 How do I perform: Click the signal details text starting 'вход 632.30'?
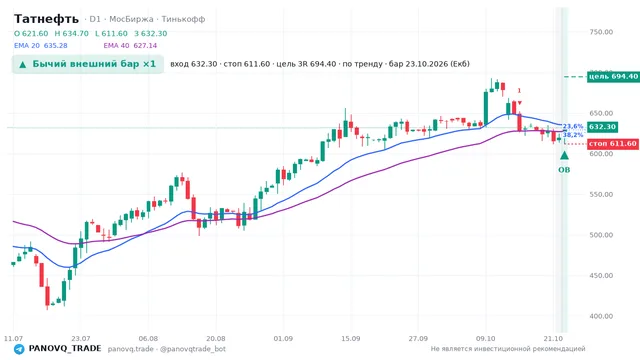(x=320, y=64)
